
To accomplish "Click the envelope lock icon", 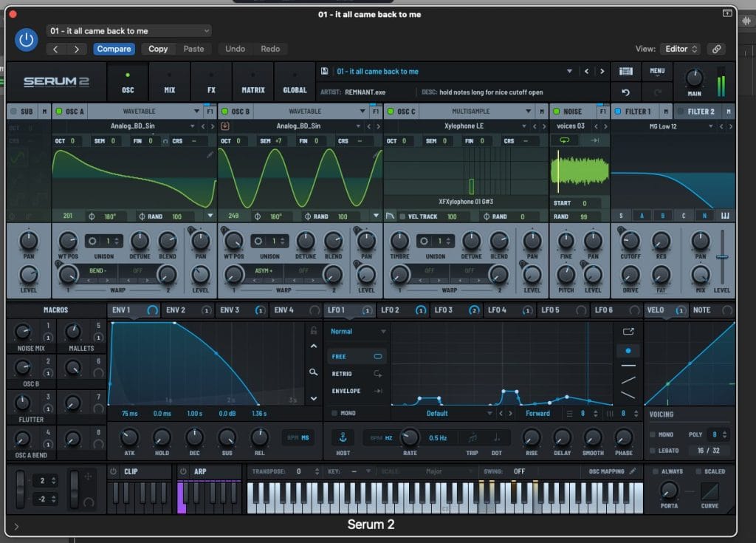I will pyautogui.click(x=313, y=330).
